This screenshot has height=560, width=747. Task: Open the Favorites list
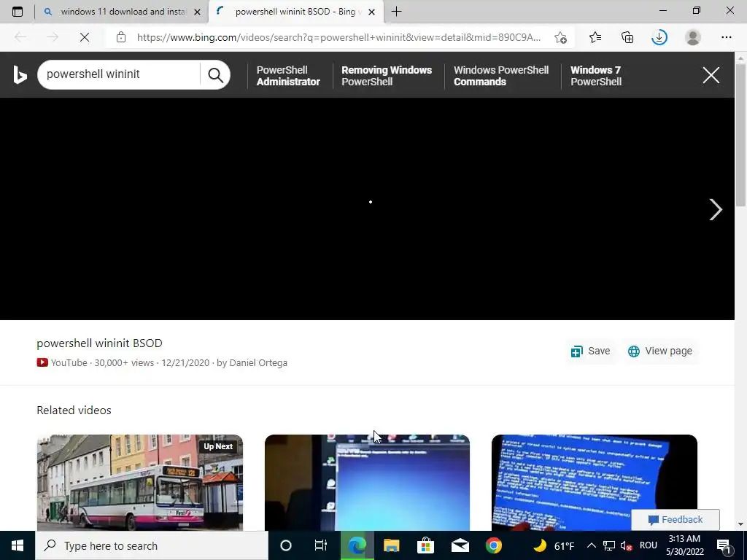click(595, 37)
